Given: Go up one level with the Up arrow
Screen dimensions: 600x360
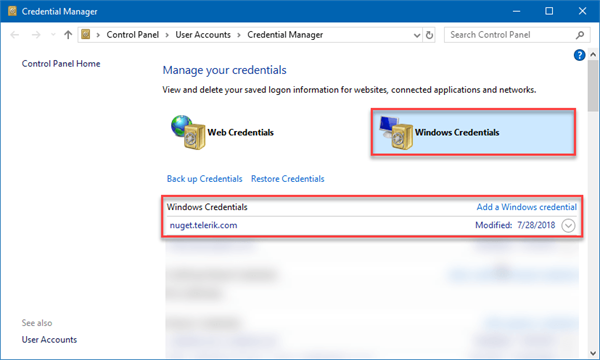Looking at the screenshot, I should (x=68, y=35).
